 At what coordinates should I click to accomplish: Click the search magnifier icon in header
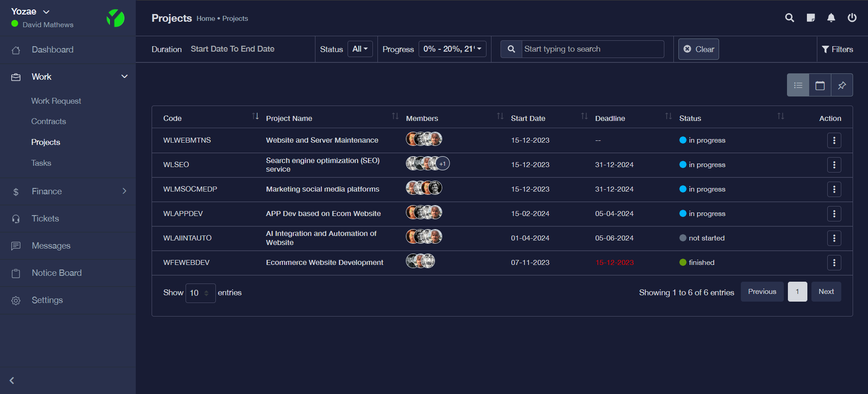789,18
